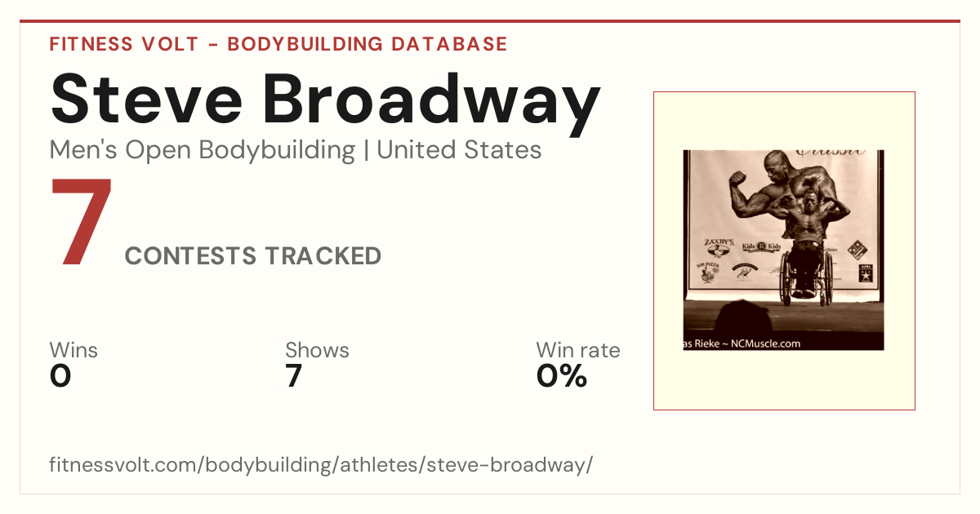Click the Domino's diamond logo on banner

857,250
